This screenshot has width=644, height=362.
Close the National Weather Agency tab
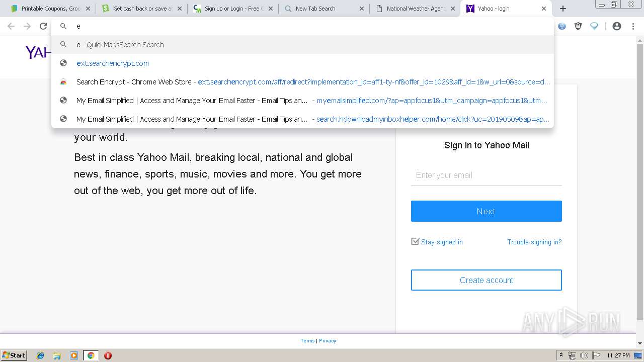point(452,9)
